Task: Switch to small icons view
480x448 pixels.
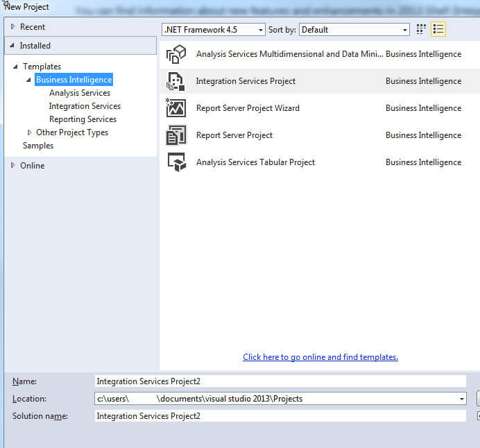Action: pos(421,29)
